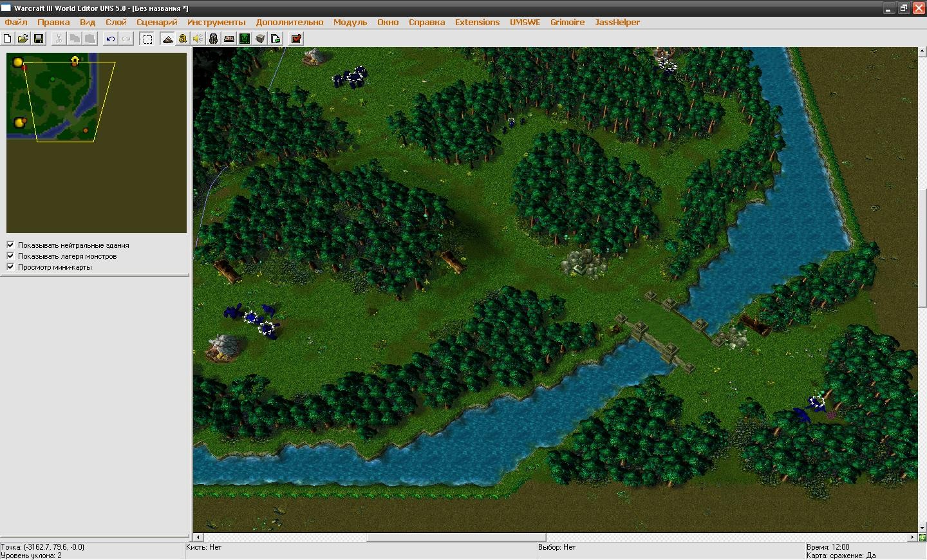Open the Object Editor helmet icon
Image resolution: width=927 pixels, height=560 pixels.
(x=214, y=39)
